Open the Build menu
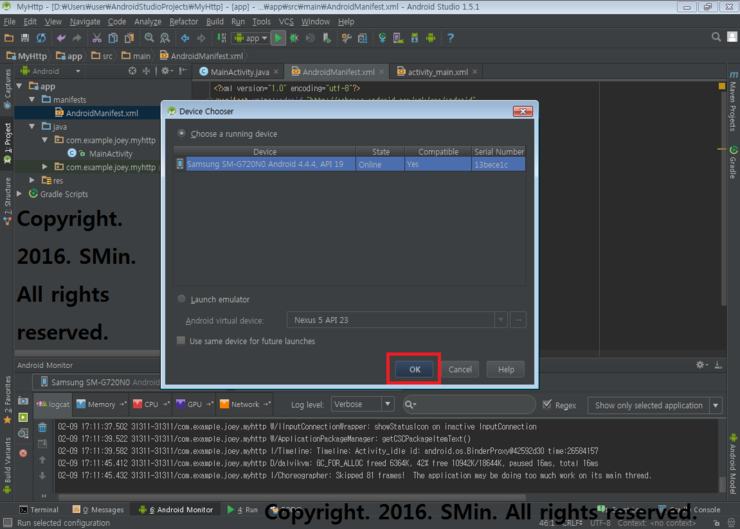Image resolution: width=740 pixels, height=529 pixels. (215, 22)
